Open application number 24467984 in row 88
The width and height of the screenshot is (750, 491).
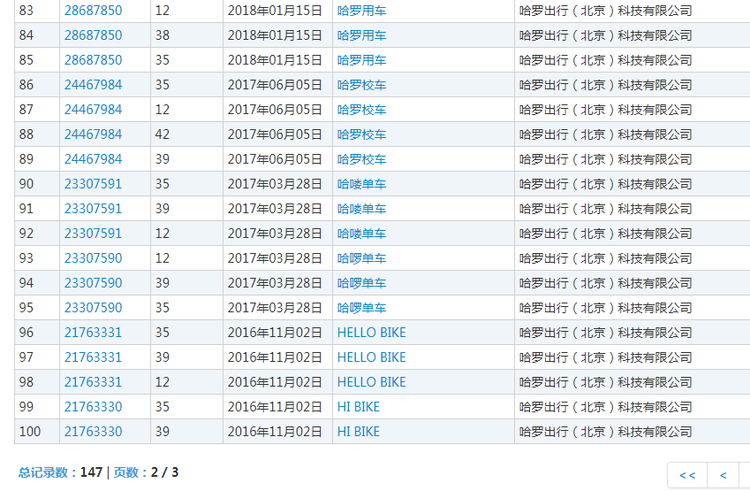click(93, 134)
